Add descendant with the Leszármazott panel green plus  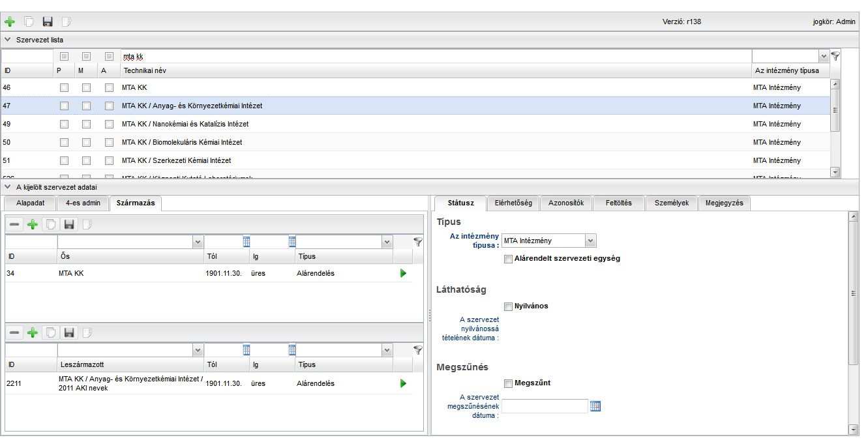point(33,332)
